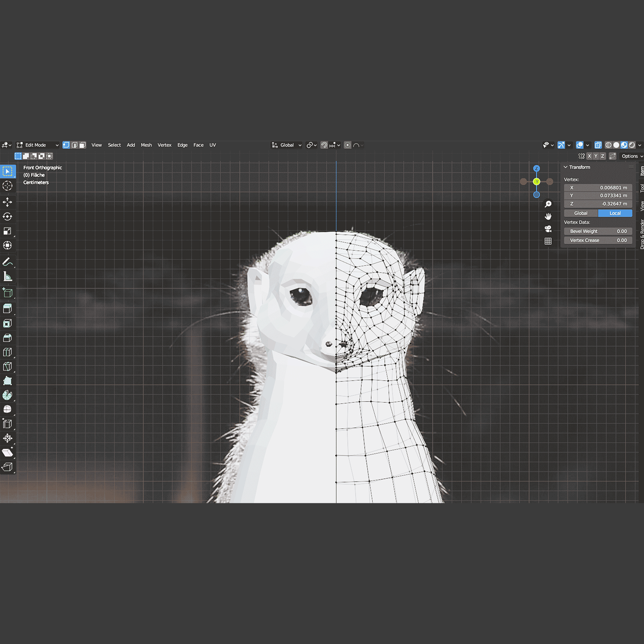This screenshot has height=644, width=644.
Task: Select the Move tool
Action: (x=7, y=202)
